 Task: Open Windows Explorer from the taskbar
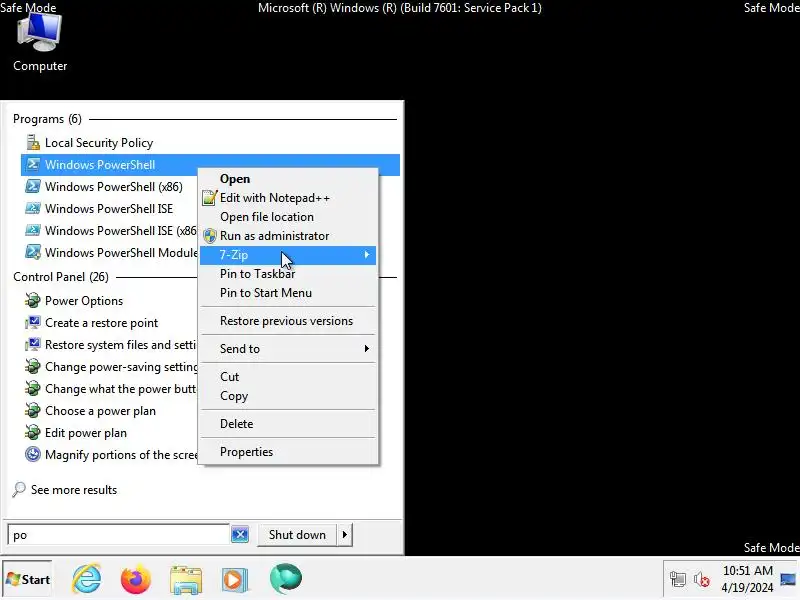(x=186, y=580)
